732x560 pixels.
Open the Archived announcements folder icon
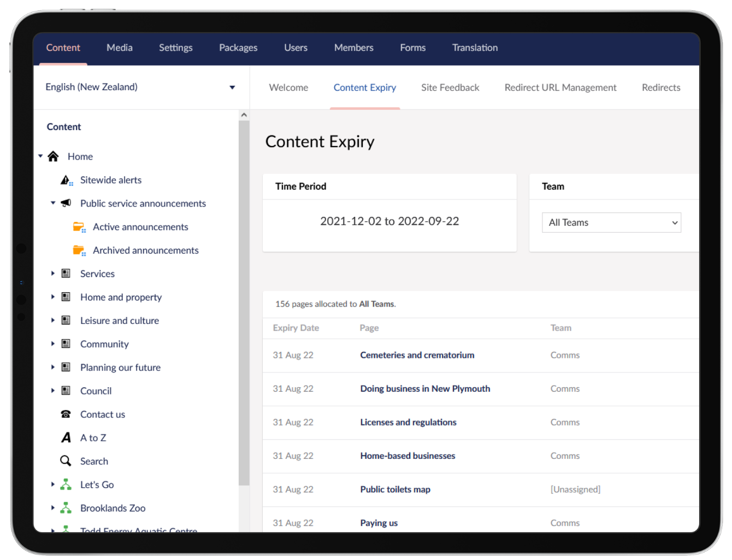79,250
